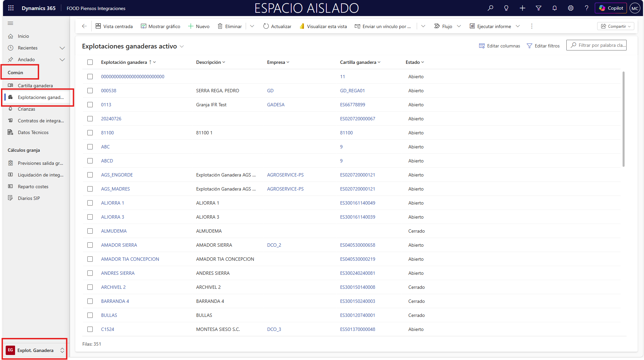Open the notifications bell icon

tap(555, 8)
